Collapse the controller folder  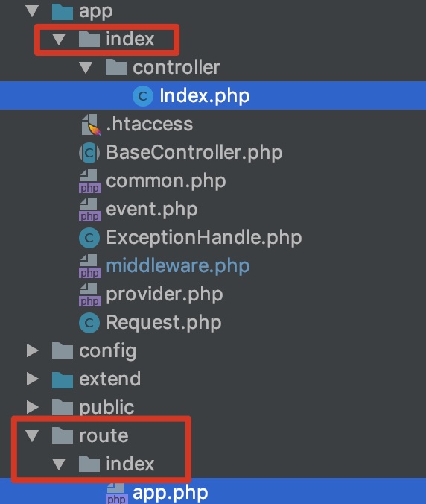pyautogui.click(x=86, y=68)
